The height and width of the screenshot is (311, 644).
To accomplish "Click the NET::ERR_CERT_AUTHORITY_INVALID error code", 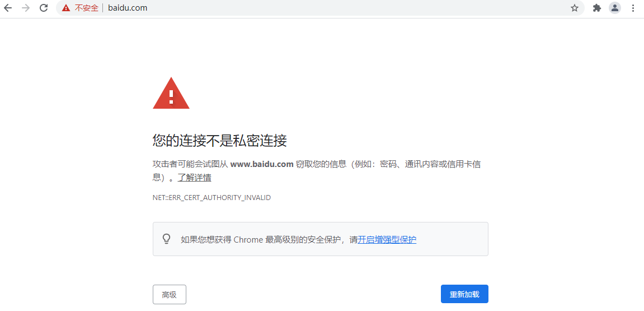I will (211, 197).
